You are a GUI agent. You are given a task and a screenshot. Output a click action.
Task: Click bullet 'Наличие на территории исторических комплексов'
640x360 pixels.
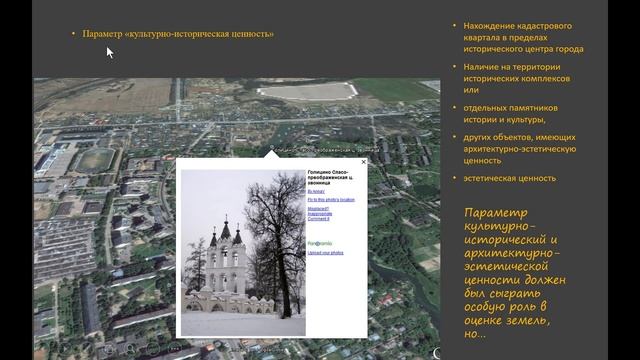coord(516,78)
